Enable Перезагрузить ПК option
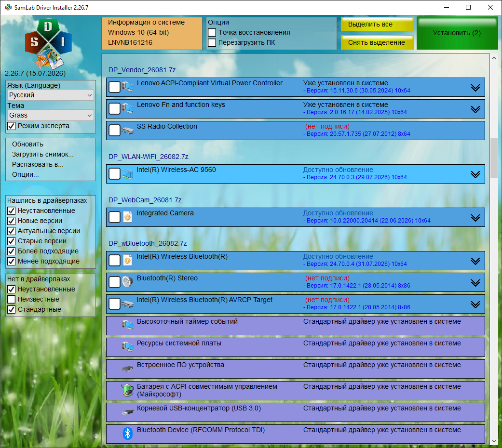 pos(212,42)
